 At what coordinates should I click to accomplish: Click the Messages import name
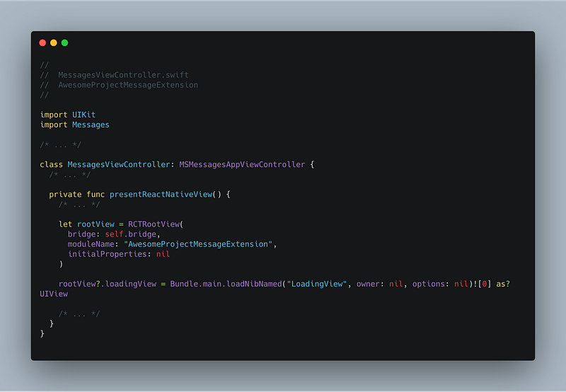point(91,125)
